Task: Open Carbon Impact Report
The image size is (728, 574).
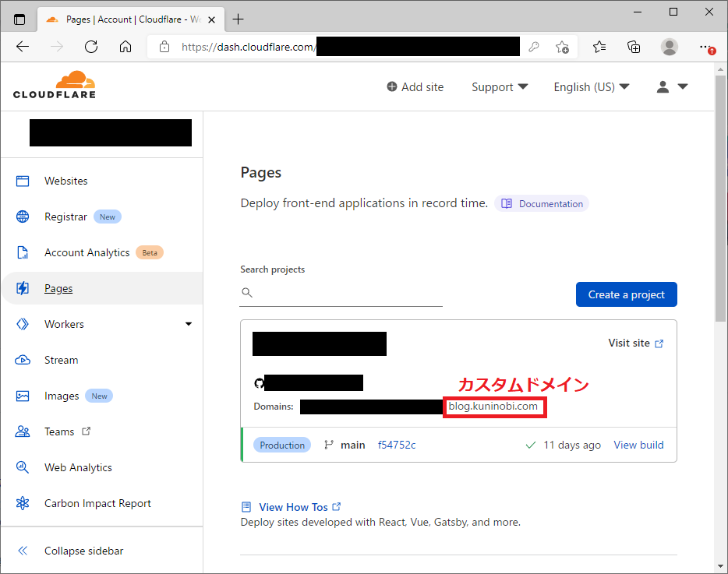Action: coord(97,503)
